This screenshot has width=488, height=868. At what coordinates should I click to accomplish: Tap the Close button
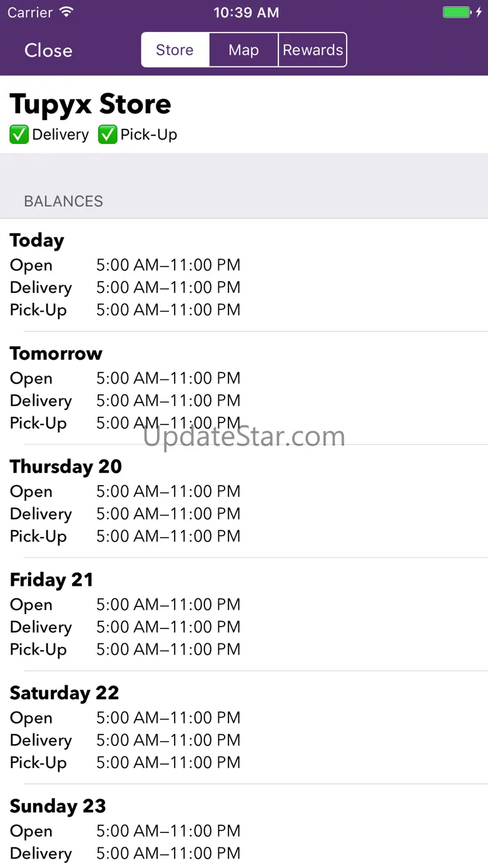click(x=48, y=50)
